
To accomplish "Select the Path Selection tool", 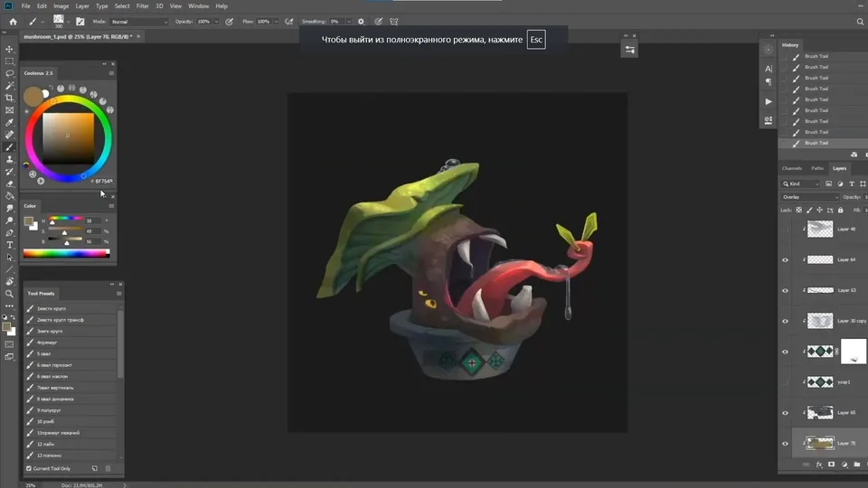I will [9, 258].
